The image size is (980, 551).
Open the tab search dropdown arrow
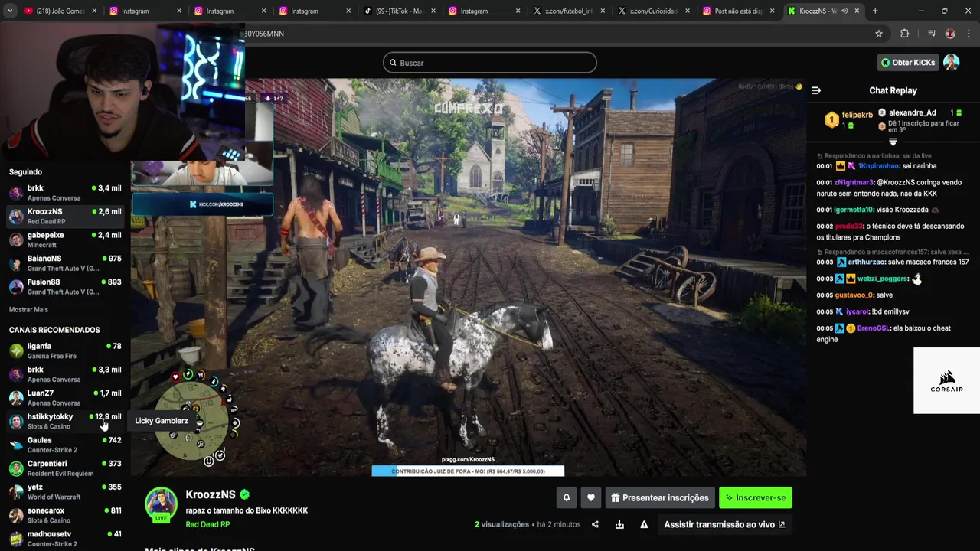[10, 11]
